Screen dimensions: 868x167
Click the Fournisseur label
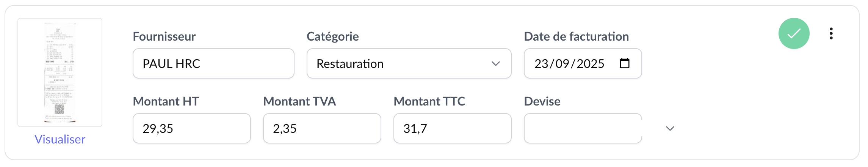[164, 36]
